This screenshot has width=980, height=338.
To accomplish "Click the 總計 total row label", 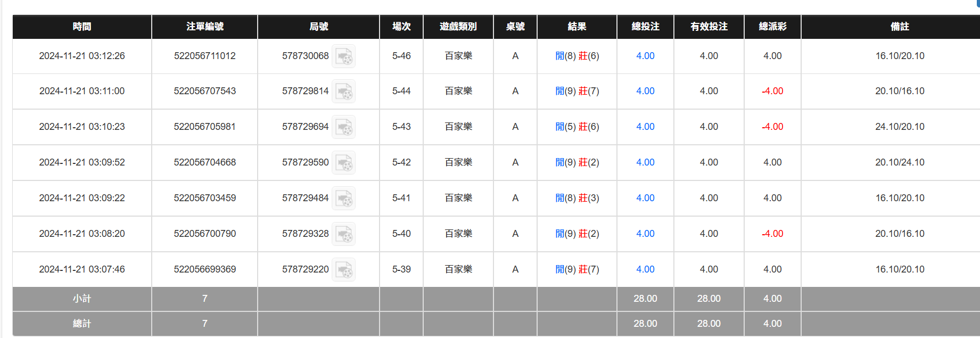I will (x=82, y=324).
